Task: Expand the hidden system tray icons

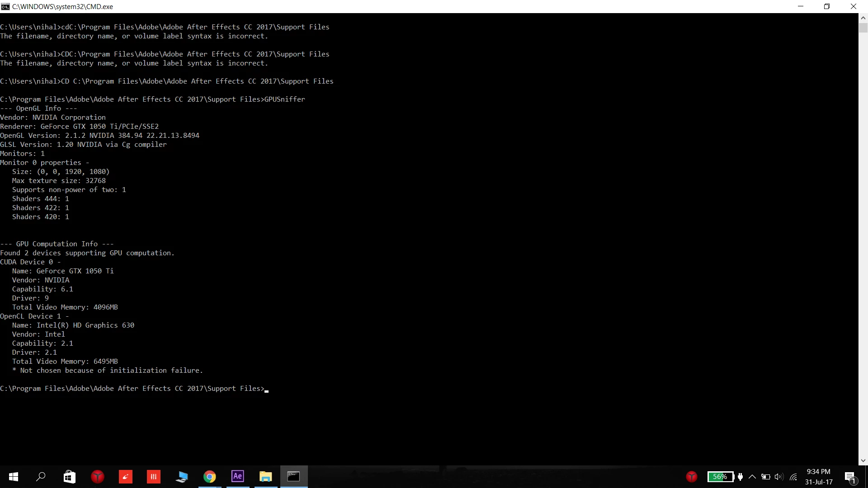Action: (x=752, y=477)
